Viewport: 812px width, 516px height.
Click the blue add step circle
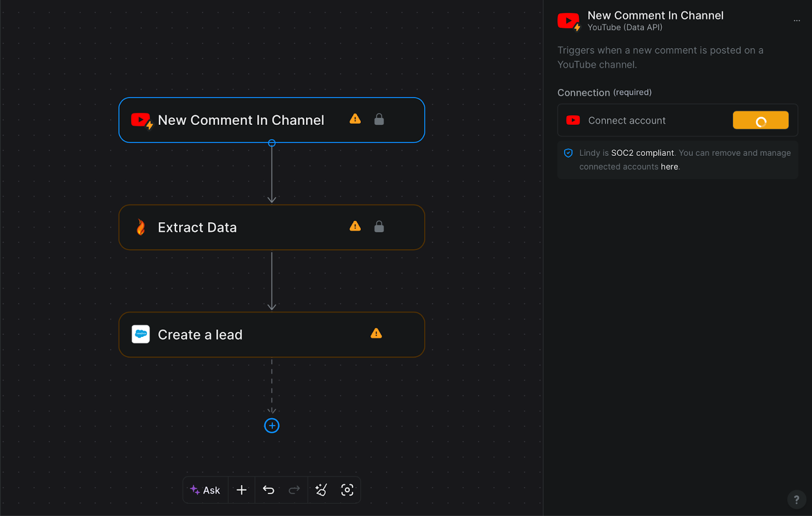click(x=272, y=426)
